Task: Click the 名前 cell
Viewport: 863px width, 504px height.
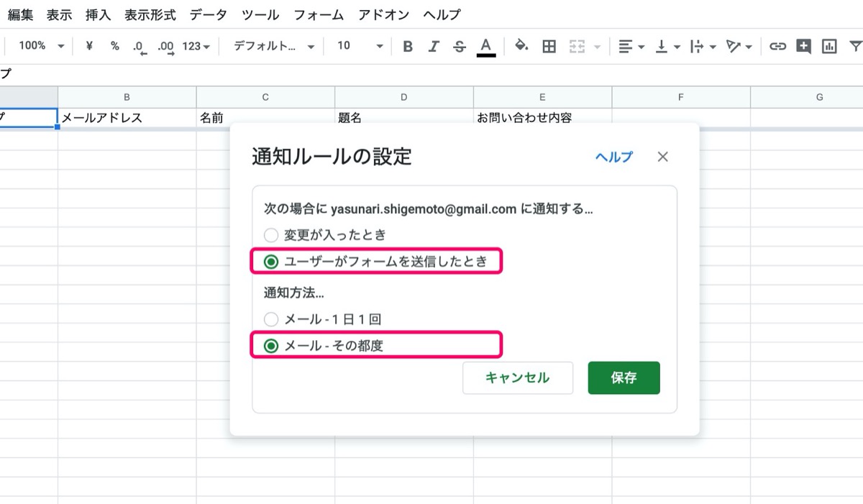Action: click(x=265, y=118)
